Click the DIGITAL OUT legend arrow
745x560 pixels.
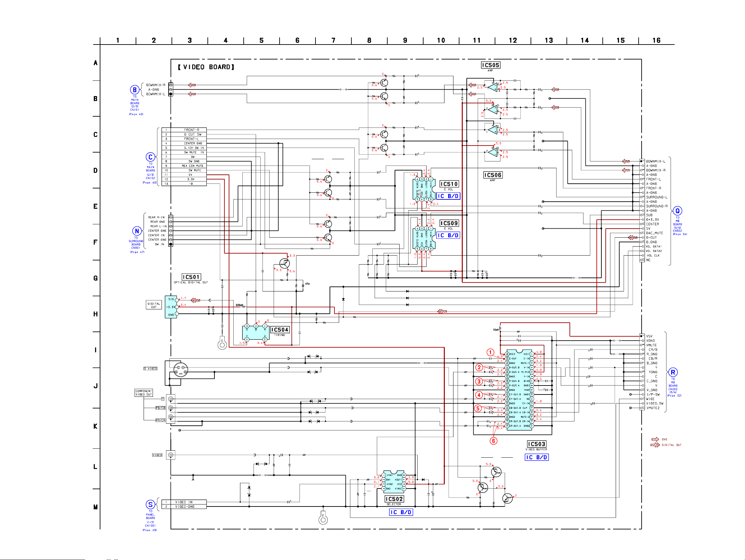click(x=655, y=445)
